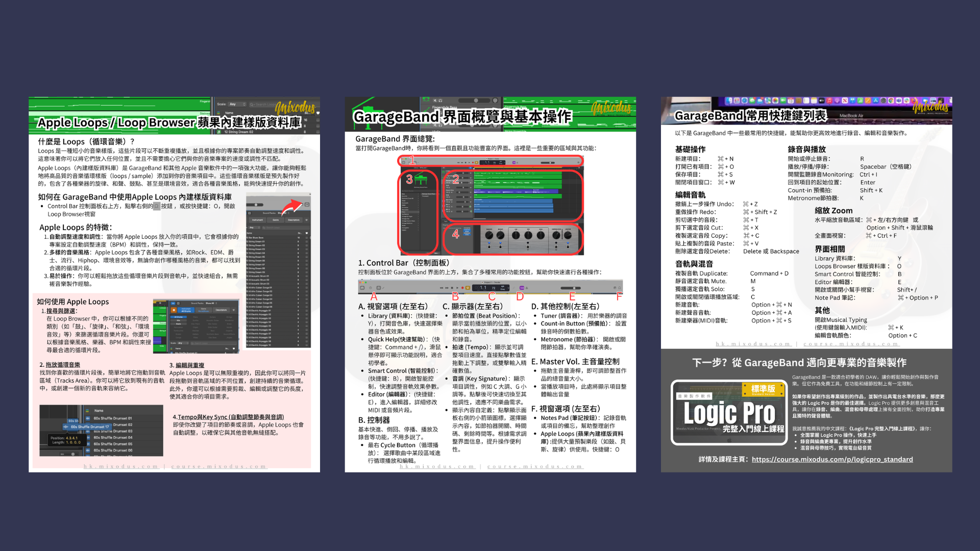Click the 'Notes Pad (筆記按鈕)' bullet text

[570, 418]
